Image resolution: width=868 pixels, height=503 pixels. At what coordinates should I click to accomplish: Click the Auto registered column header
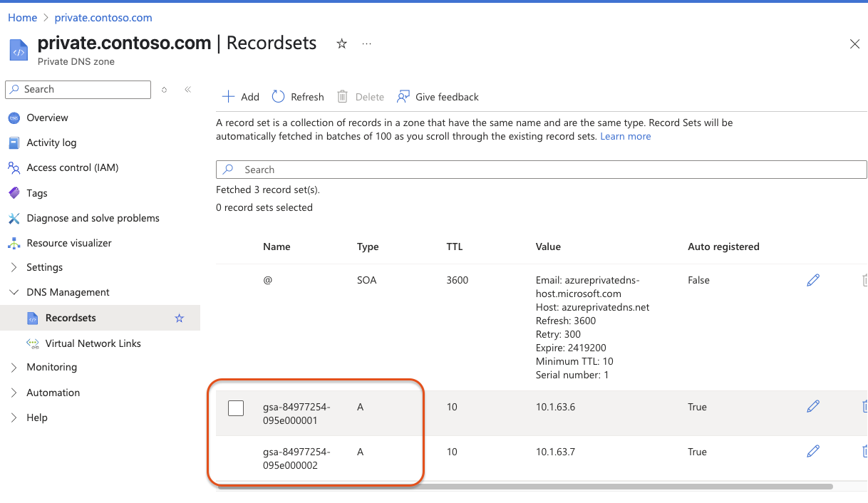(x=723, y=247)
